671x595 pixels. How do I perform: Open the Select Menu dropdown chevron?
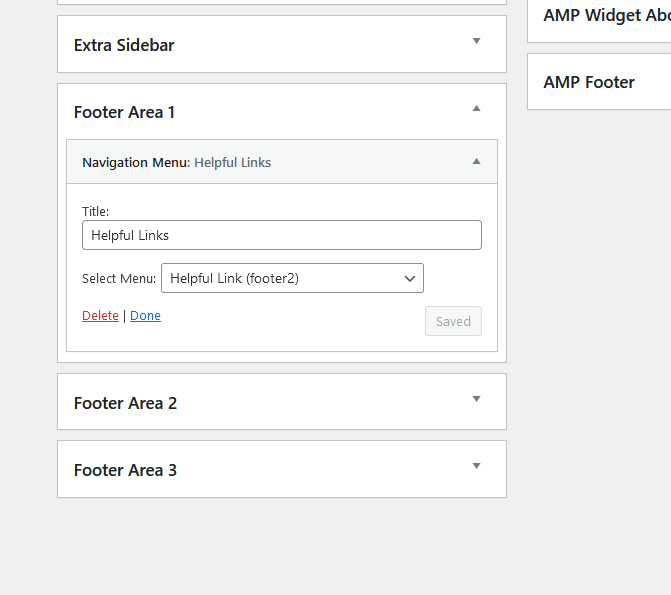tap(410, 279)
